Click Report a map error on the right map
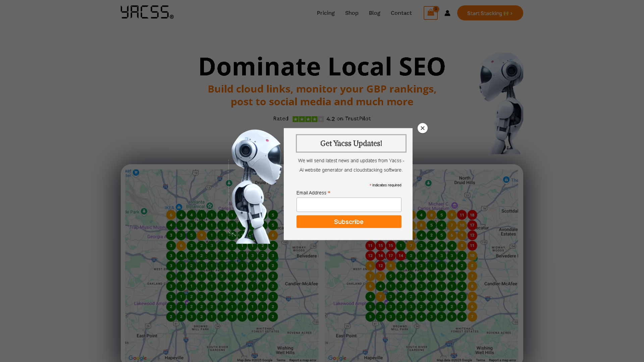 (503, 360)
